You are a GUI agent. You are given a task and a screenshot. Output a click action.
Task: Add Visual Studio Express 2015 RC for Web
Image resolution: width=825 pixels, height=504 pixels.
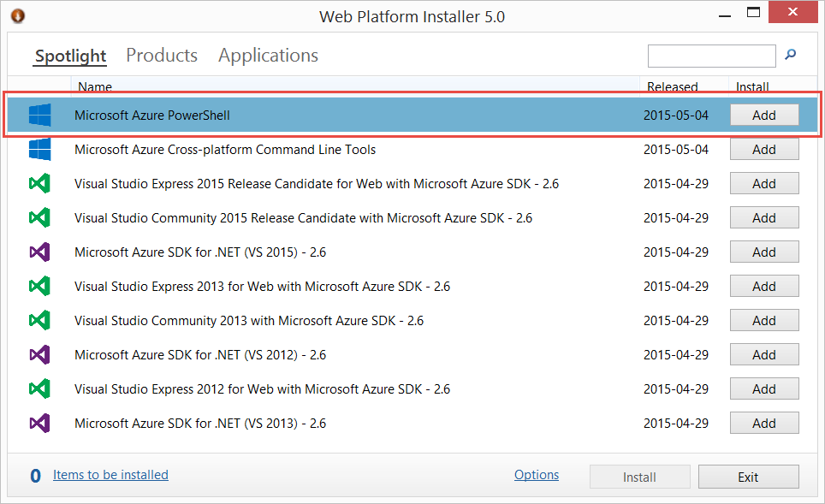764,184
